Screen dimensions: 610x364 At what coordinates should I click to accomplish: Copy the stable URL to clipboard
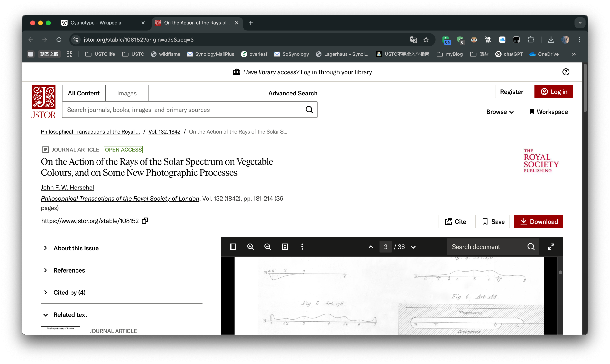coord(145,221)
